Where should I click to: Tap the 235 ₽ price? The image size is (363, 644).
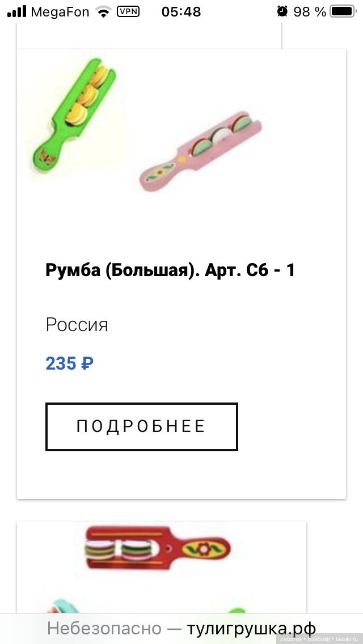pos(69,363)
